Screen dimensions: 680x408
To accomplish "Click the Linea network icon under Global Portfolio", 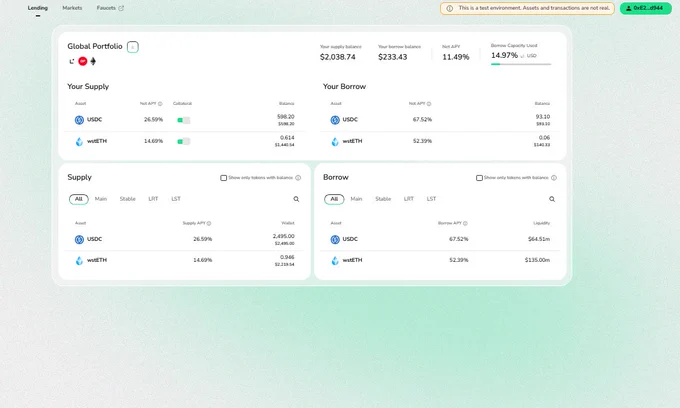I will coord(72,61).
